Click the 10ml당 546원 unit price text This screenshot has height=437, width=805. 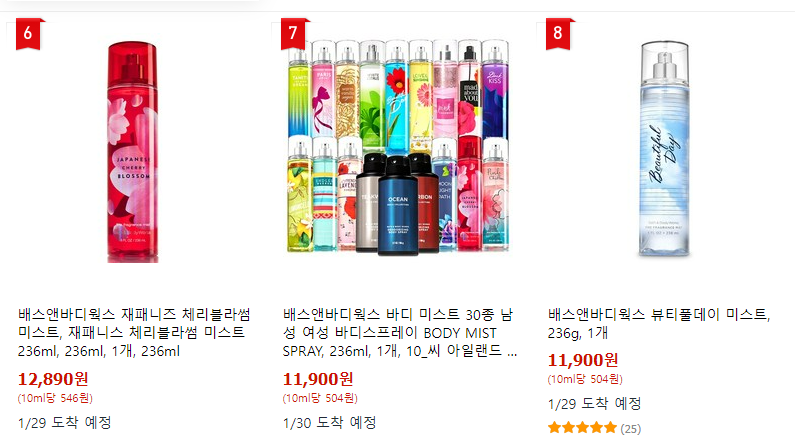(x=55, y=398)
